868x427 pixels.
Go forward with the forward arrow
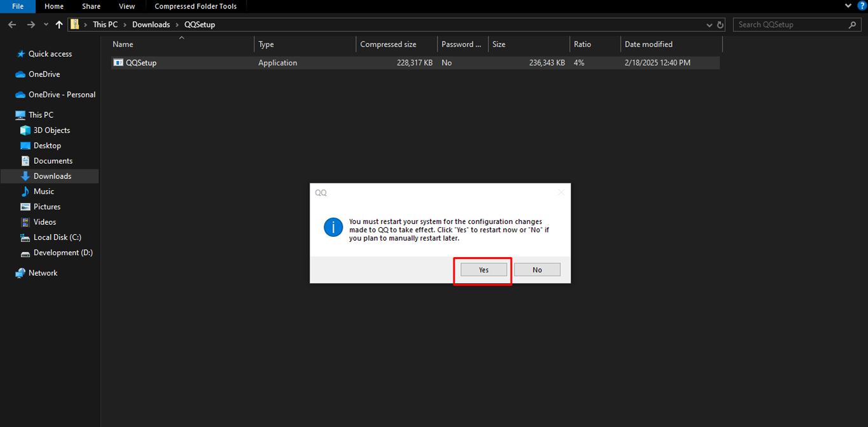pos(31,25)
